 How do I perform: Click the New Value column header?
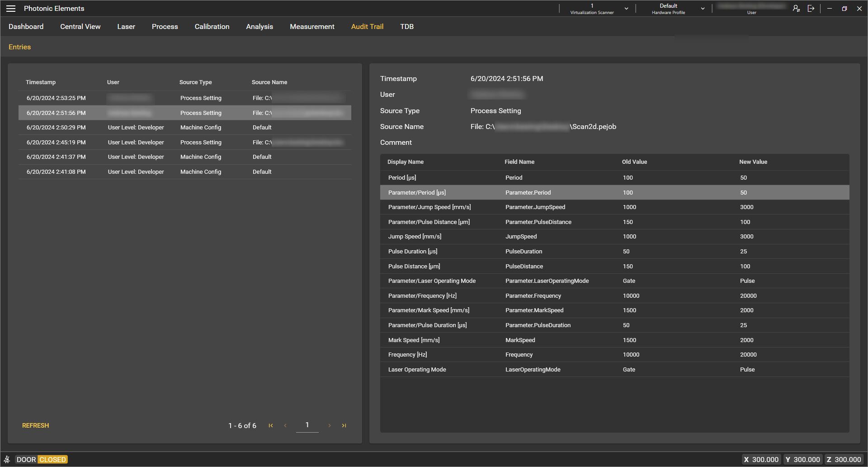pos(753,162)
